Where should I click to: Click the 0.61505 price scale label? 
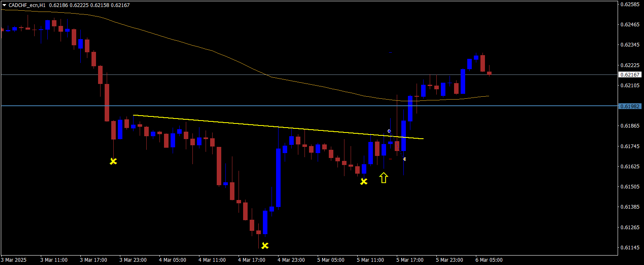(x=629, y=187)
